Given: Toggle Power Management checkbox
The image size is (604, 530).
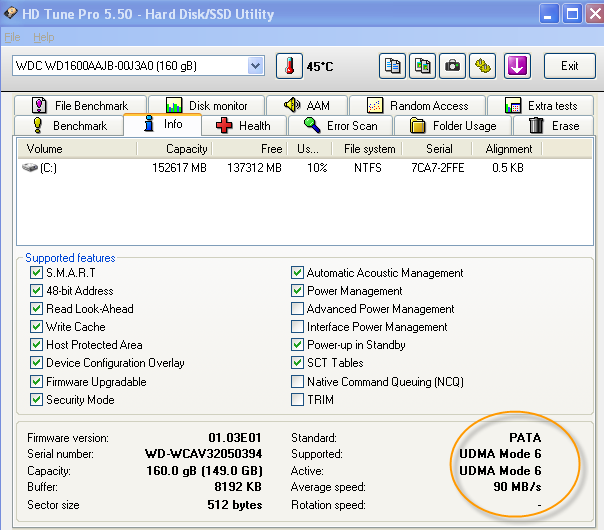Looking at the screenshot, I should [297, 290].
